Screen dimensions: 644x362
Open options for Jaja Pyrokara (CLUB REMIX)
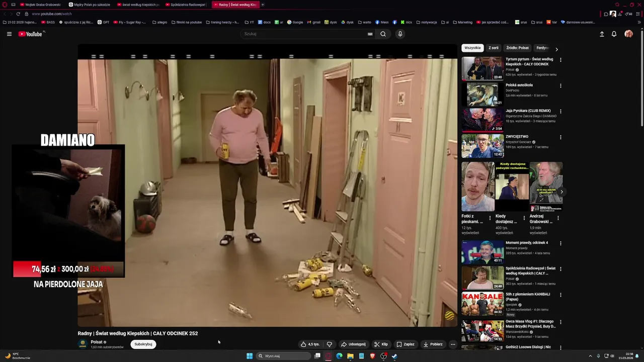[560, 111]
